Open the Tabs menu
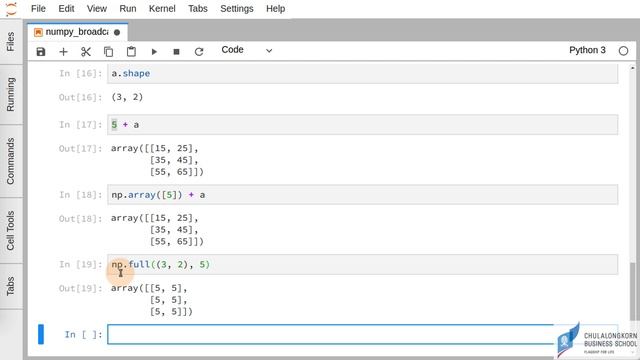 pos(198,9)
